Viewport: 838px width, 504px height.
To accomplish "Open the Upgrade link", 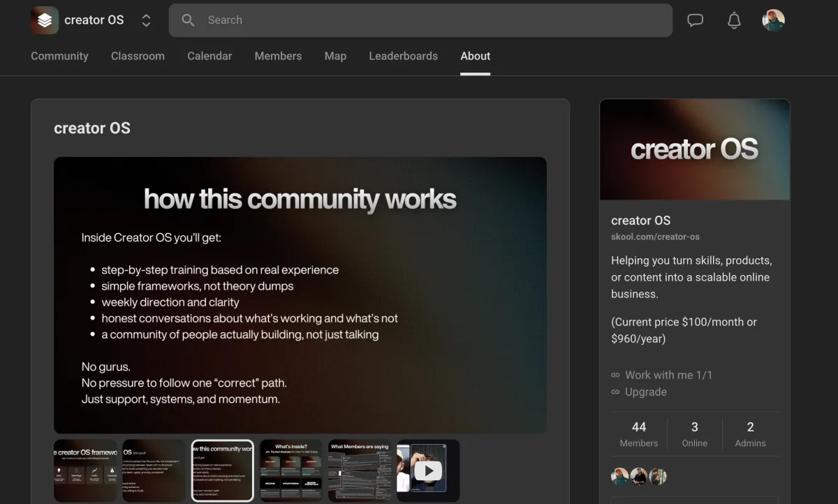I will pos(645,392).
